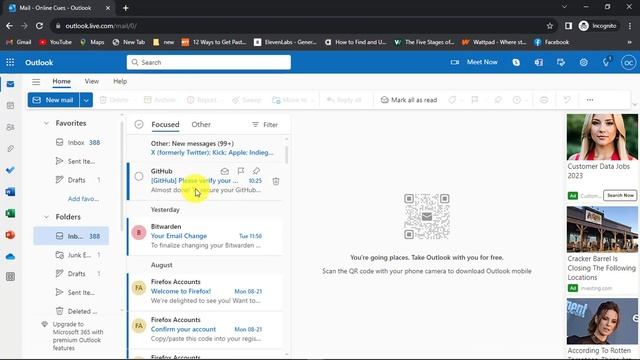Select the Focused inbox tab

click(x=165, y=124)
